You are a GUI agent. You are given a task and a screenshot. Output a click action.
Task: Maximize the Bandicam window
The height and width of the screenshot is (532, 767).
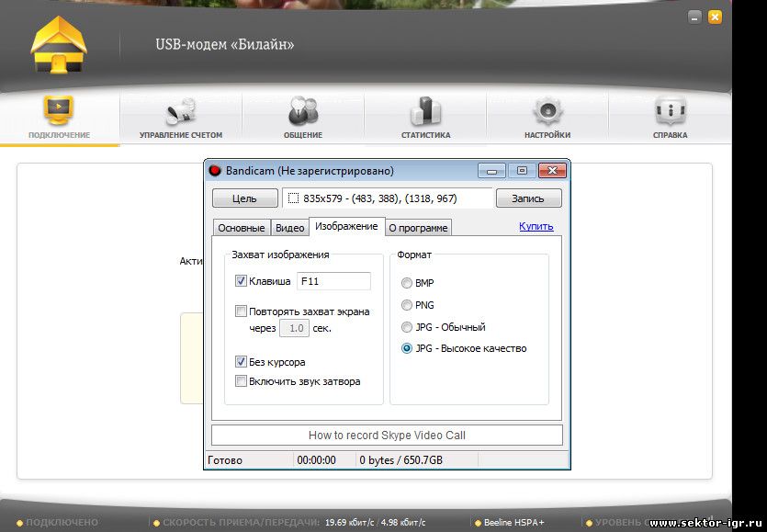522,171
